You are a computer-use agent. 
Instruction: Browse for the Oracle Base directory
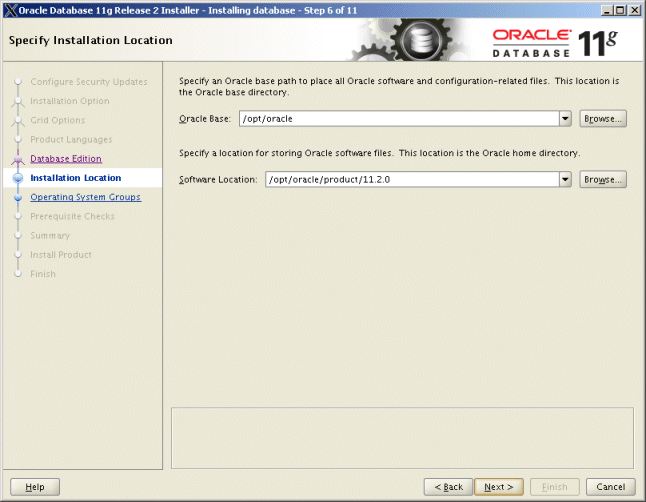tap(603, 119)
